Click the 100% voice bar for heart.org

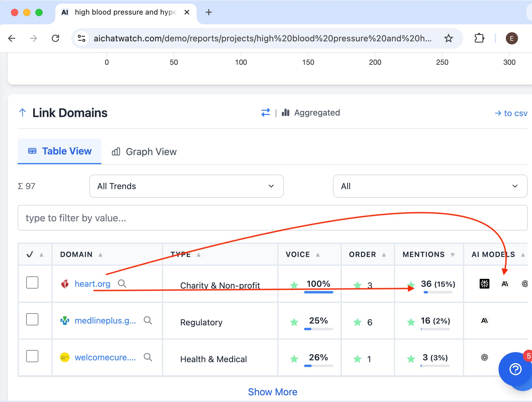point(318,292)
